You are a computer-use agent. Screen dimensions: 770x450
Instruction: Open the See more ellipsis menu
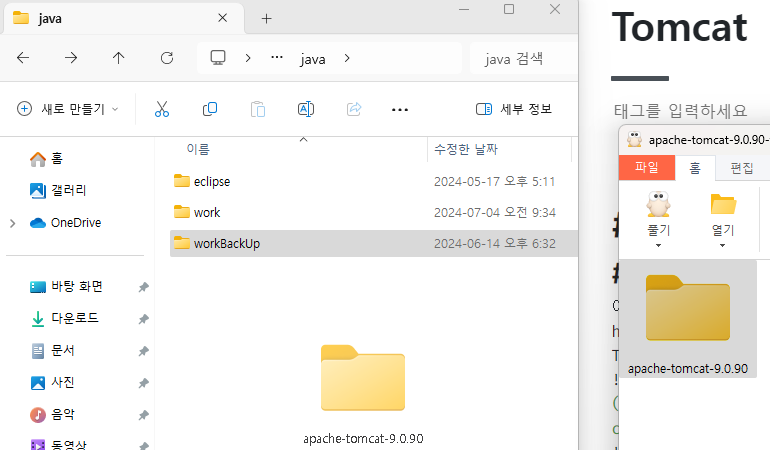click(x=400, y=110)
